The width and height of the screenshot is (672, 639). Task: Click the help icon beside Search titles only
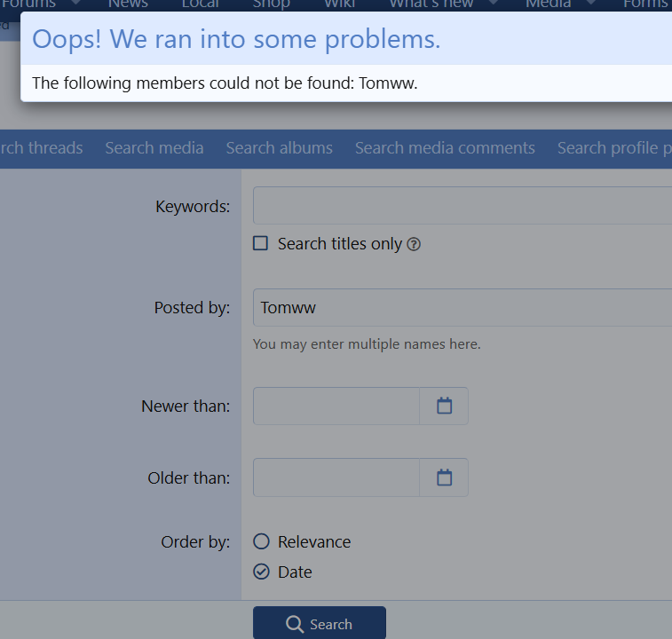(414, 244)
